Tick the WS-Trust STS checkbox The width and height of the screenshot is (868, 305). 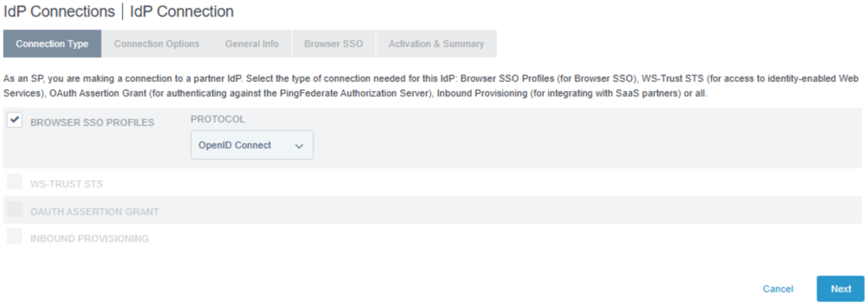(15, 182)
